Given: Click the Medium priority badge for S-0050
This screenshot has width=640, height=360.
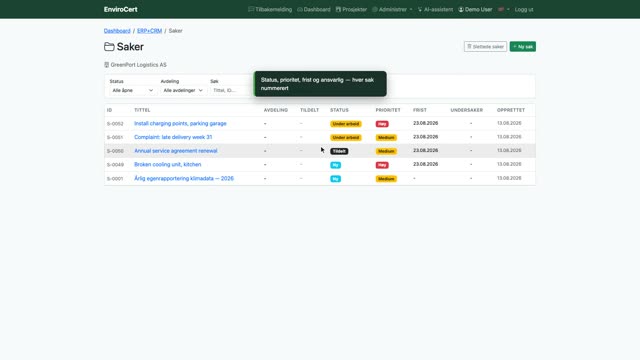Looking at the screenshot, I should point(386,151).
